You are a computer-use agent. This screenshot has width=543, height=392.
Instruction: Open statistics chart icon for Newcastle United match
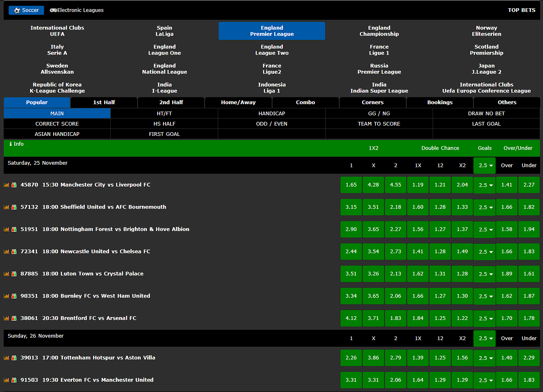click(6, 252)
